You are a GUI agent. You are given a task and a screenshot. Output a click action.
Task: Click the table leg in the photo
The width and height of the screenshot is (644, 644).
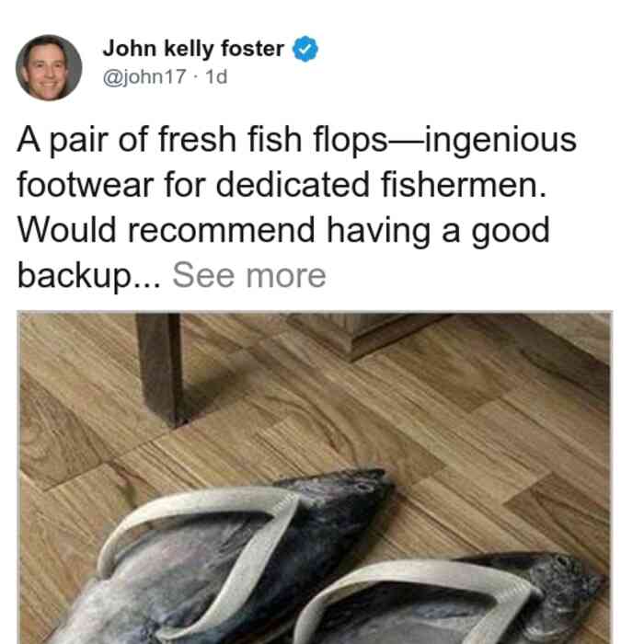(x=159, y=370)
